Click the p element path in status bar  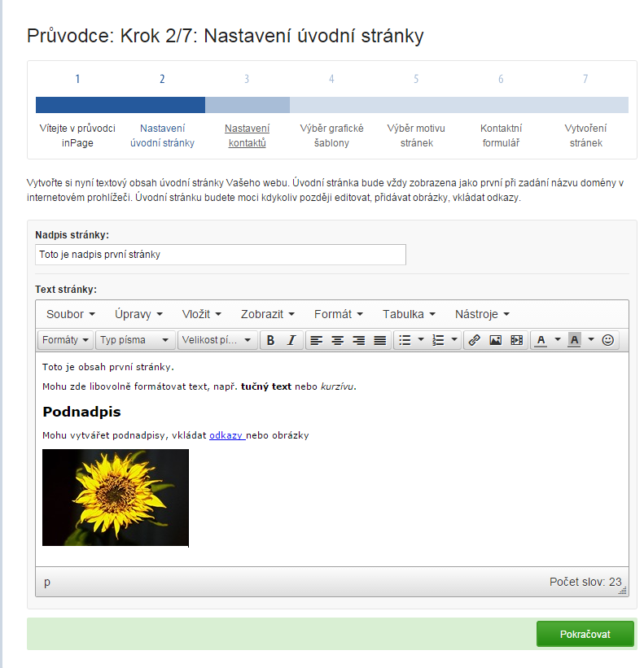click(47, 582)
